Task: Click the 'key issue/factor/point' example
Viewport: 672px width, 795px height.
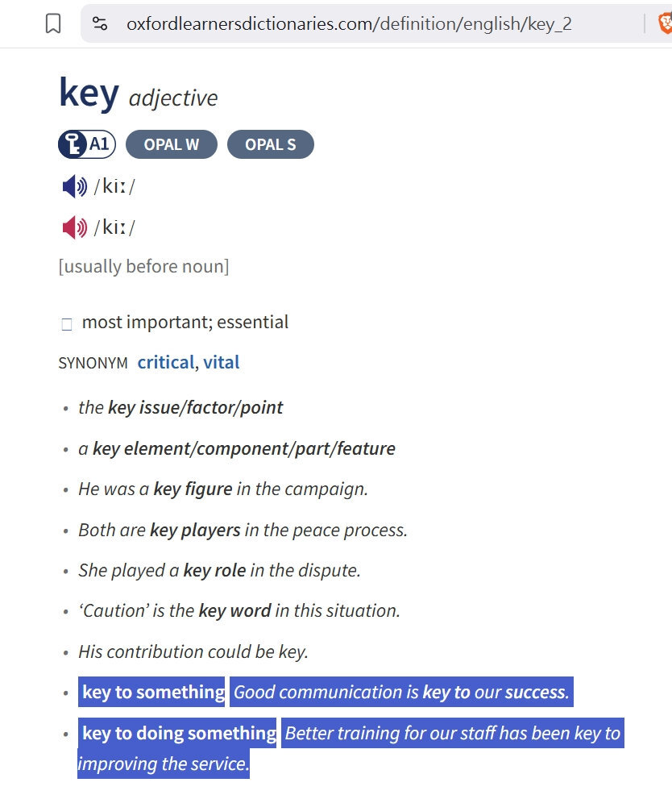Action: coord(180,408)
